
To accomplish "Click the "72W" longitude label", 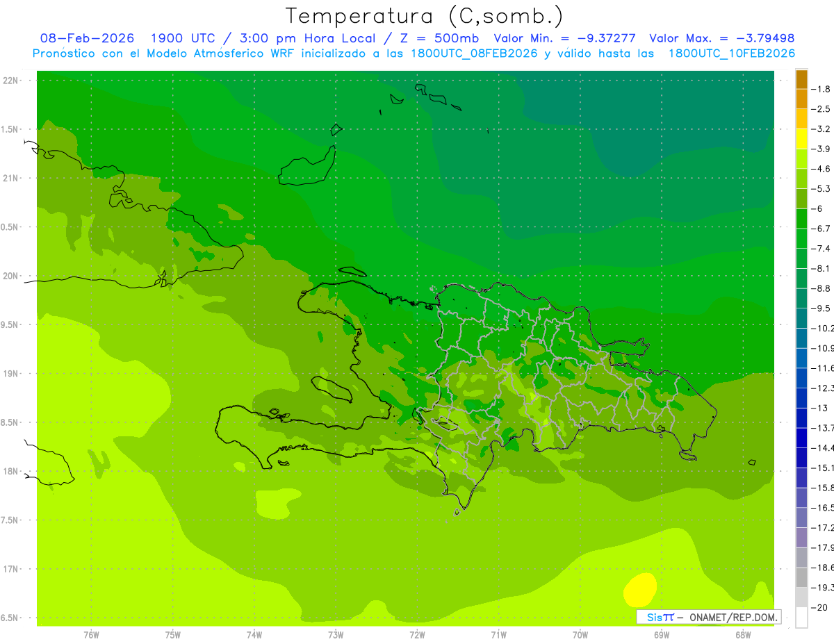I will click(417, 635).
